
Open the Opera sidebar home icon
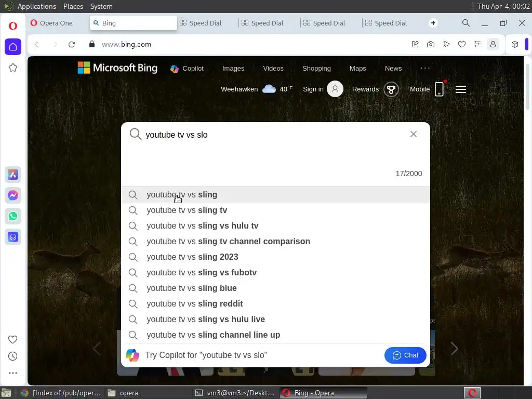[13, 46]
